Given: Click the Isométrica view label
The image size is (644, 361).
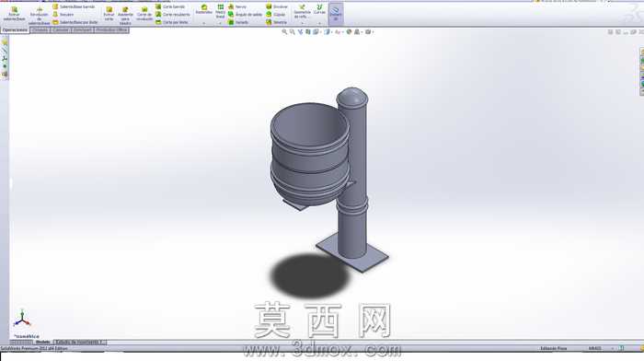Looking at the screenshot, I should (x=27, y=336).
